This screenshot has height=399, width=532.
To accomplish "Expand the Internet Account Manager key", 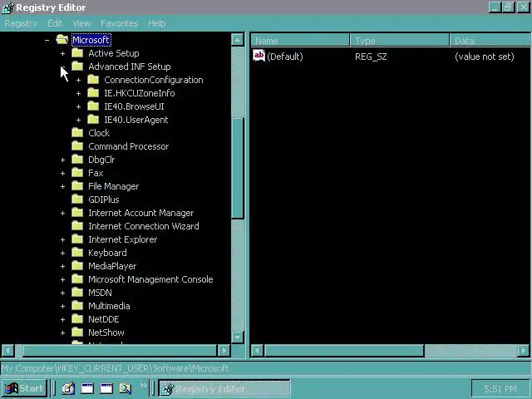I will coord(63,213).
